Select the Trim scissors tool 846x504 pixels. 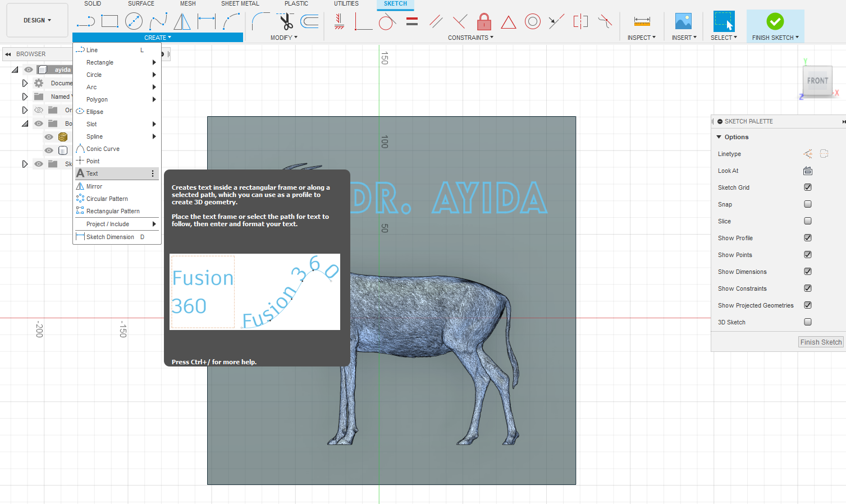pos(286,22)
